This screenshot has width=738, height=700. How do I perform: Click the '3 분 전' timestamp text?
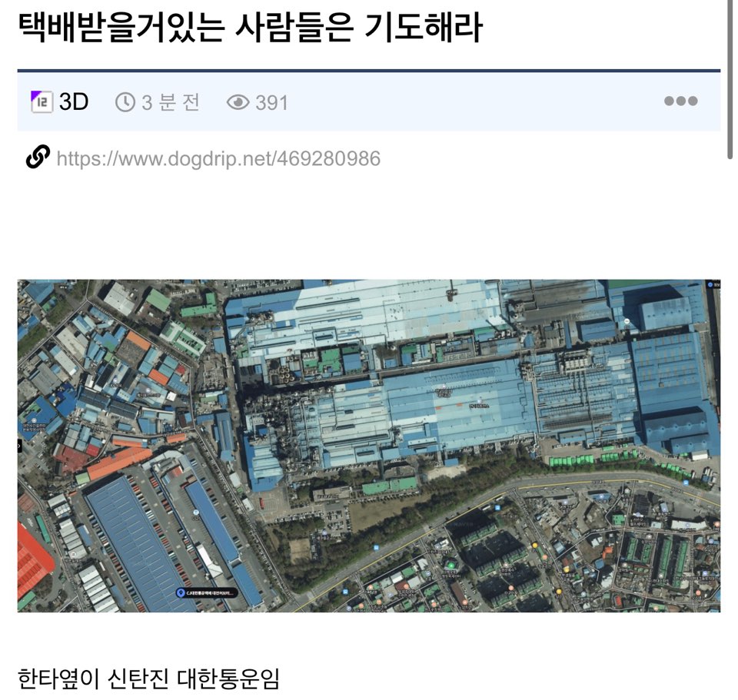click(171, 102)
